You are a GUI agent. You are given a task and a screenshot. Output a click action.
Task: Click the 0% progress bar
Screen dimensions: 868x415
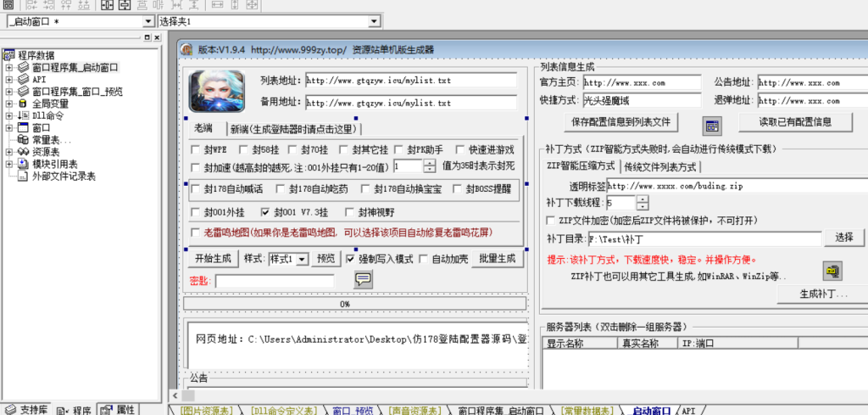tap(355, 304)
